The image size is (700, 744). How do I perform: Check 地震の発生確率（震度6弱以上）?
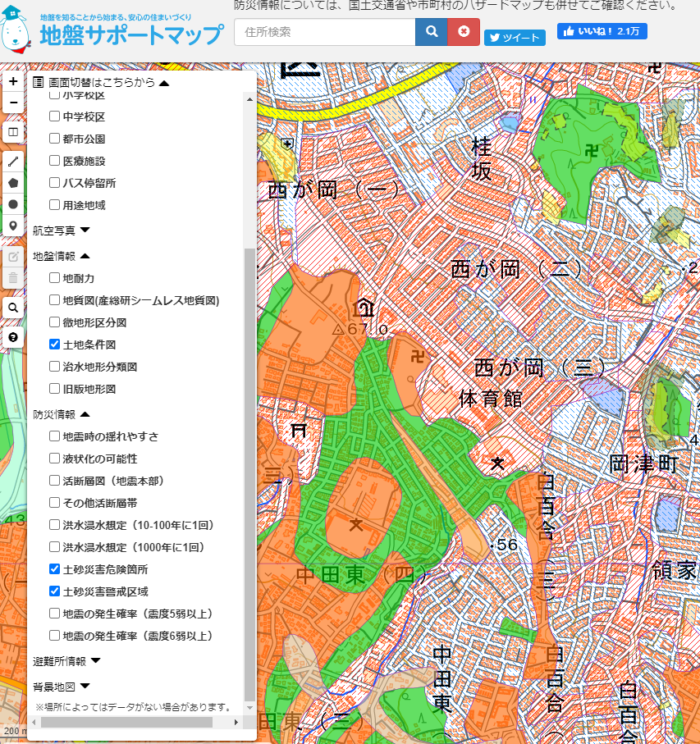[55, 636]
